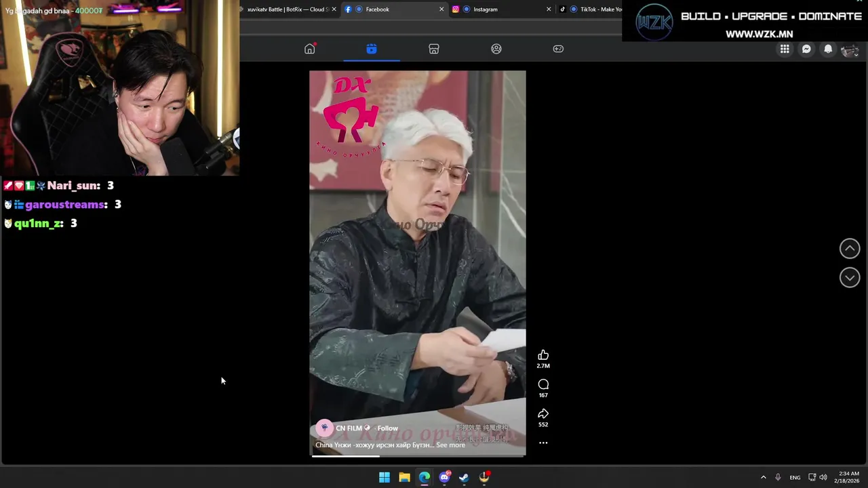
Task: Click the microphone tray icon
Action: (778, 477)
